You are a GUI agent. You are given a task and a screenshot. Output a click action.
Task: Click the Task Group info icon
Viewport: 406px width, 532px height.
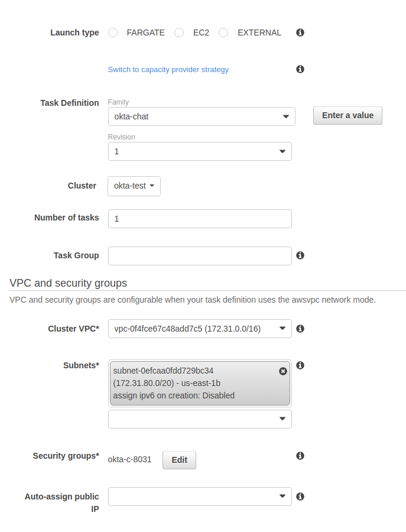coord(300,255)
